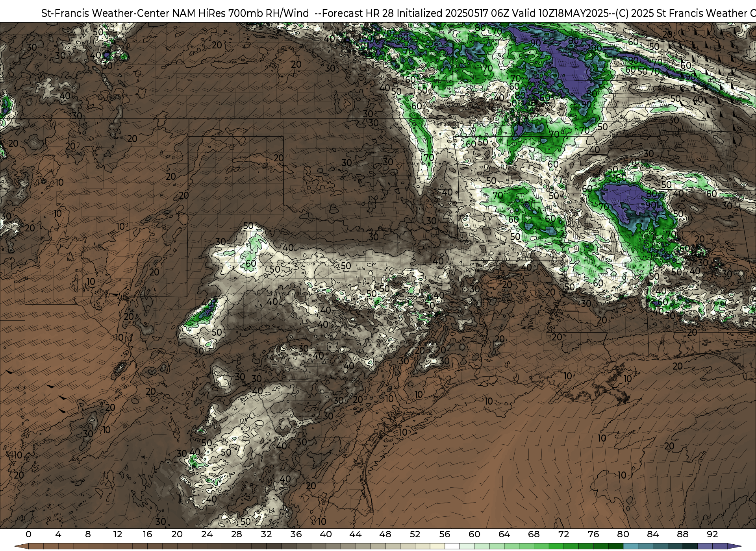Click the colorbar label "52"
Viewport: 756px width, 551px height.
[x=415, y=534]
